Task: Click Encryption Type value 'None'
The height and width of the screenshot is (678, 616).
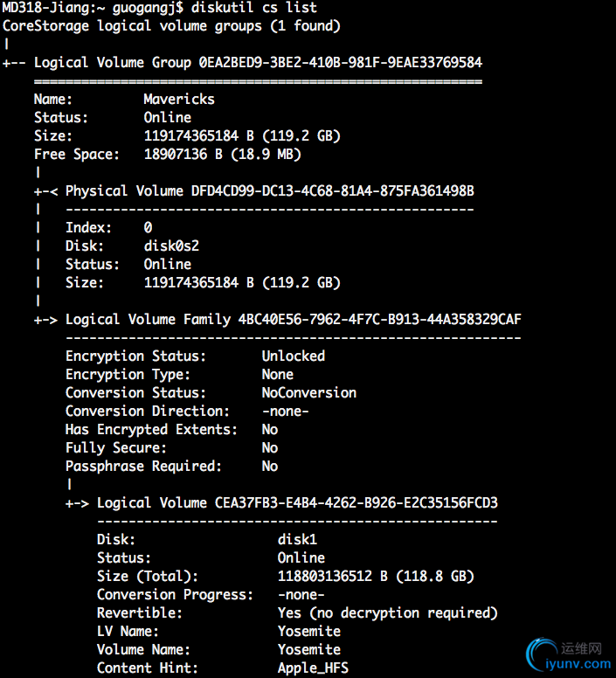Action: 278,375
